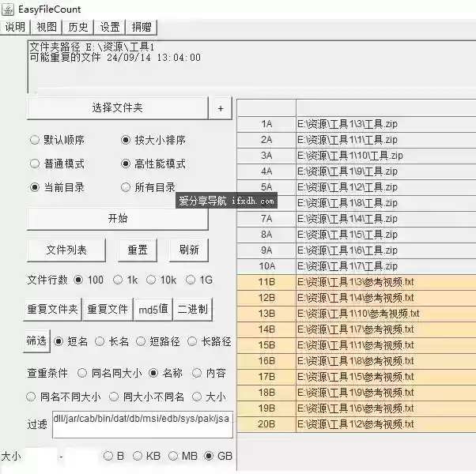Click the 文件夹路径 log text area
Image resolution: width=476 pixels, height=474 pixels.
point(251,66)
